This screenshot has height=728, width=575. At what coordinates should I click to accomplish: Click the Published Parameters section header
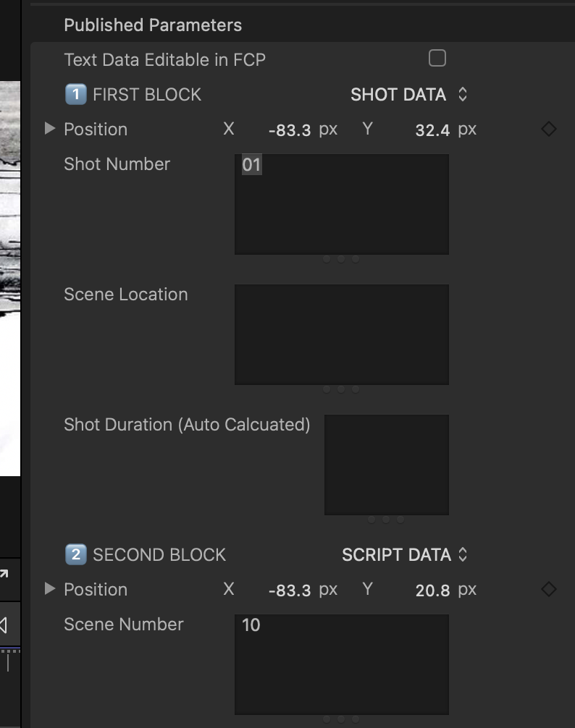tap(153, 25)
